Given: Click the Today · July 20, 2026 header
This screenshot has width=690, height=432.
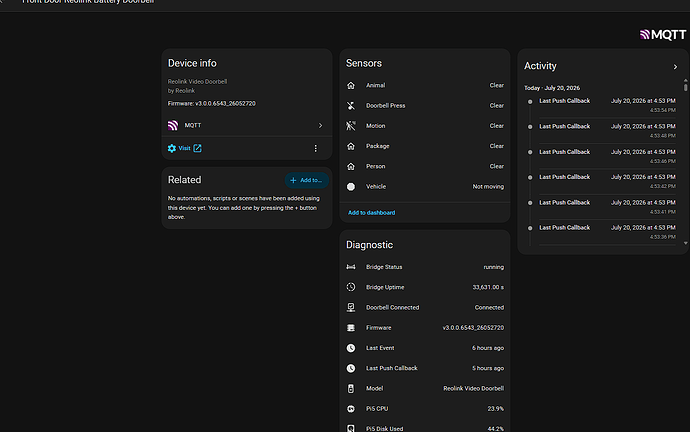Looking at the screenshot, I should 552,88.
